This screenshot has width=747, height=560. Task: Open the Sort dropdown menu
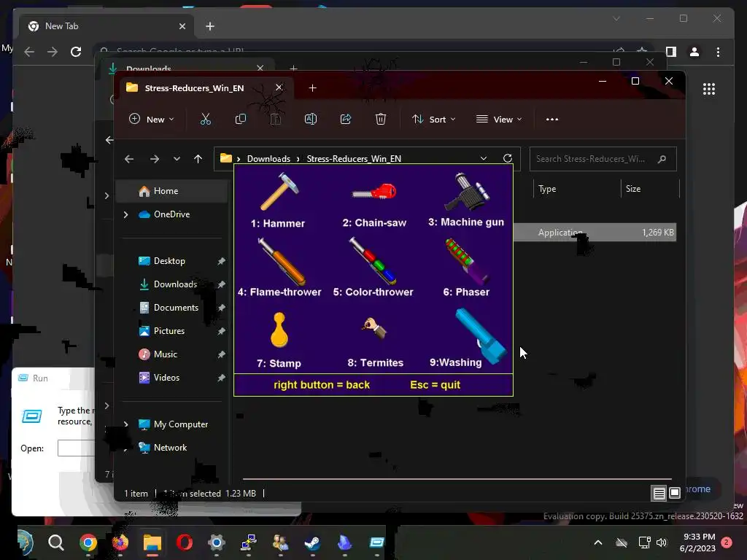pos(433,119)
